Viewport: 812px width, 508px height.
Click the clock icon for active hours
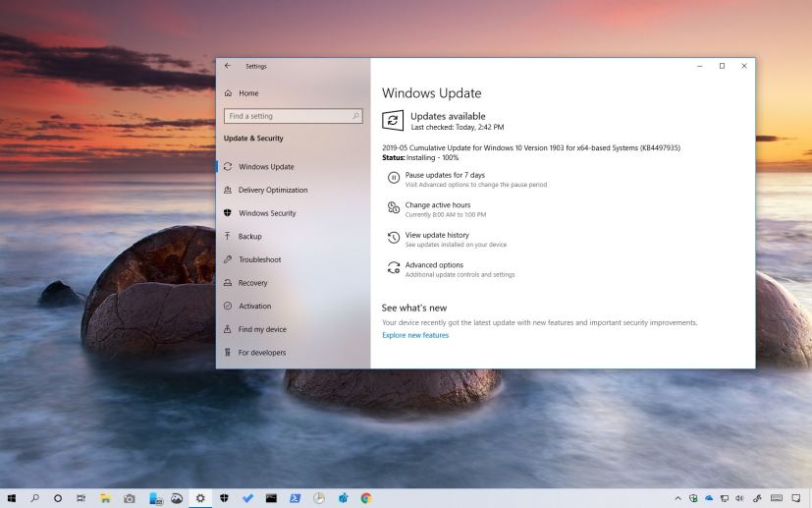click(x=394, y=208)
